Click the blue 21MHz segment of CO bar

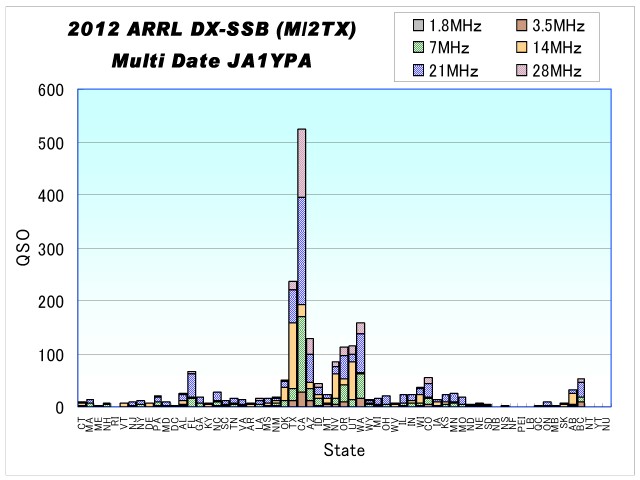[428, 391]
